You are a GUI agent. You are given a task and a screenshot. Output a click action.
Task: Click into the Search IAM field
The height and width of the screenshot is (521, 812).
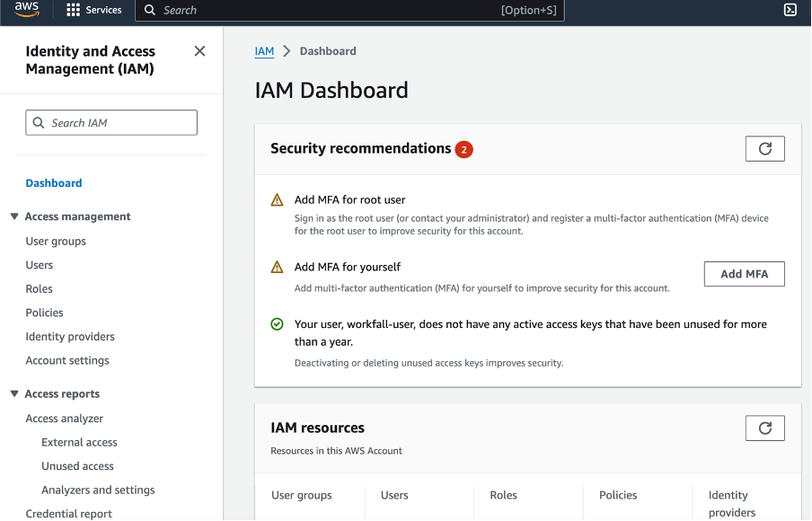point(111,123)
